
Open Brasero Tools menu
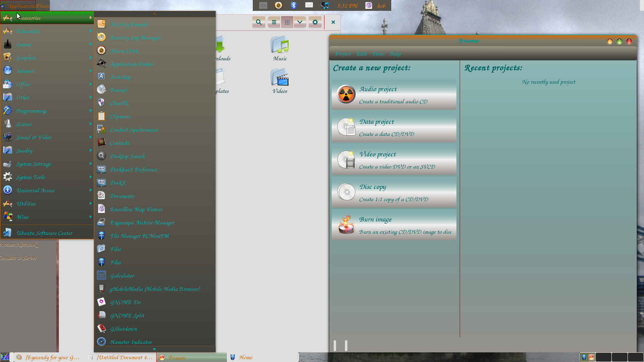378,53
